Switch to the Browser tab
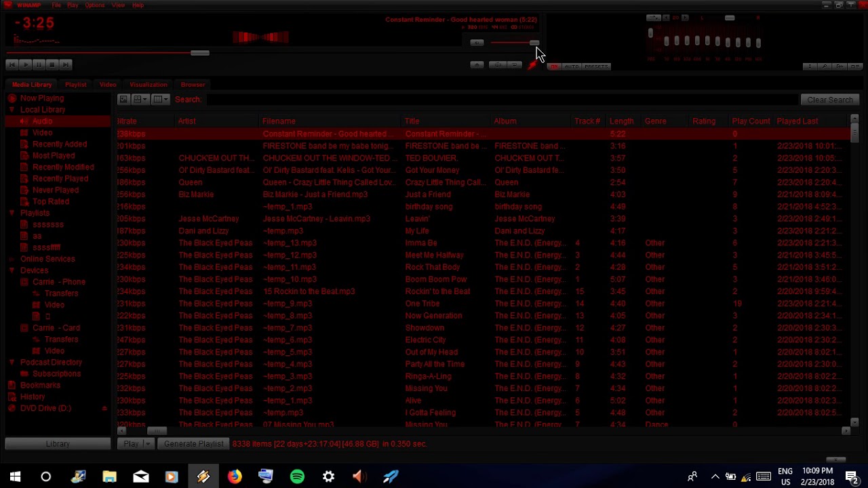Screen dimensions: 868x488 coord(193,85)
